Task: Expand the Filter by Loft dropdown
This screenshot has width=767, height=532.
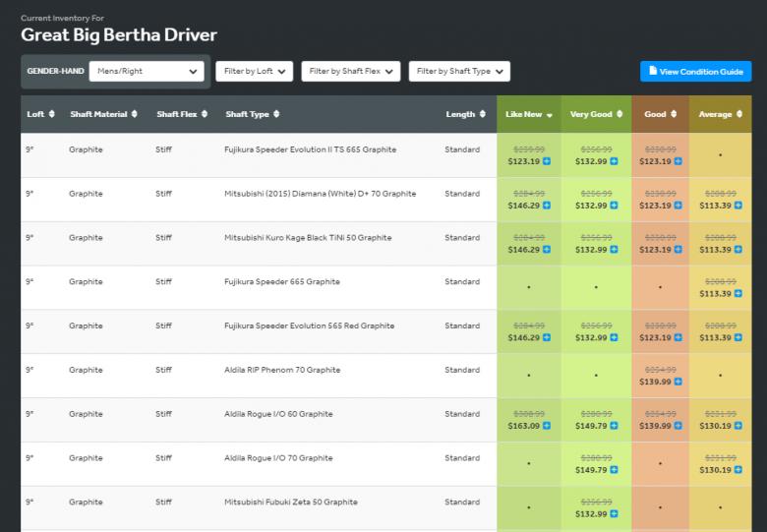Action: coord(254,71)
